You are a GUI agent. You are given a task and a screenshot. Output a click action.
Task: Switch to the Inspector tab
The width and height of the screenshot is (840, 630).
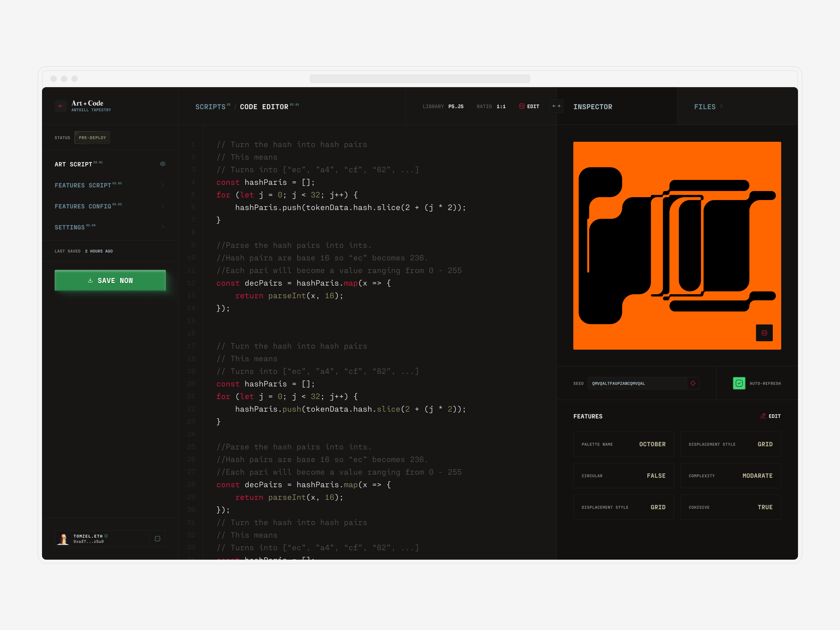tap(593, 107)
